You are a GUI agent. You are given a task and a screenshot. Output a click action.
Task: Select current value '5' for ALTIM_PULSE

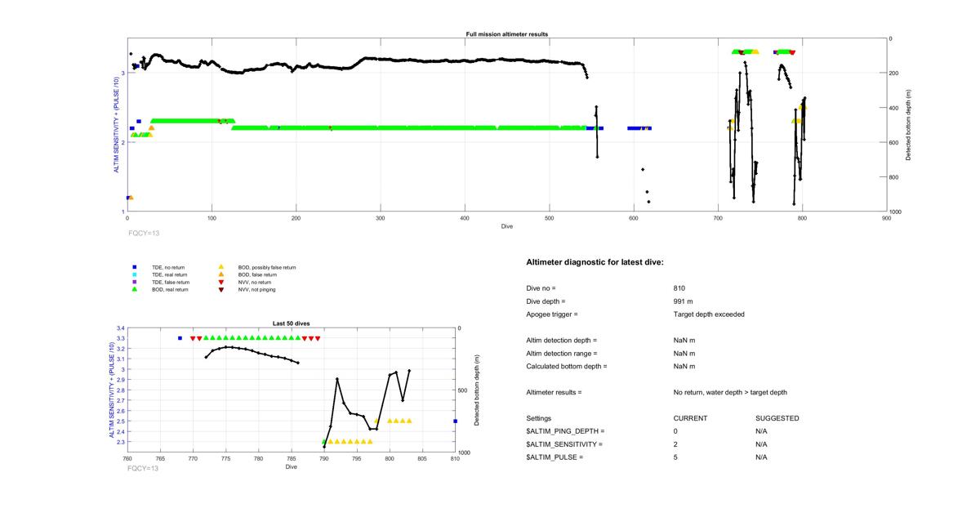(676, 457)
